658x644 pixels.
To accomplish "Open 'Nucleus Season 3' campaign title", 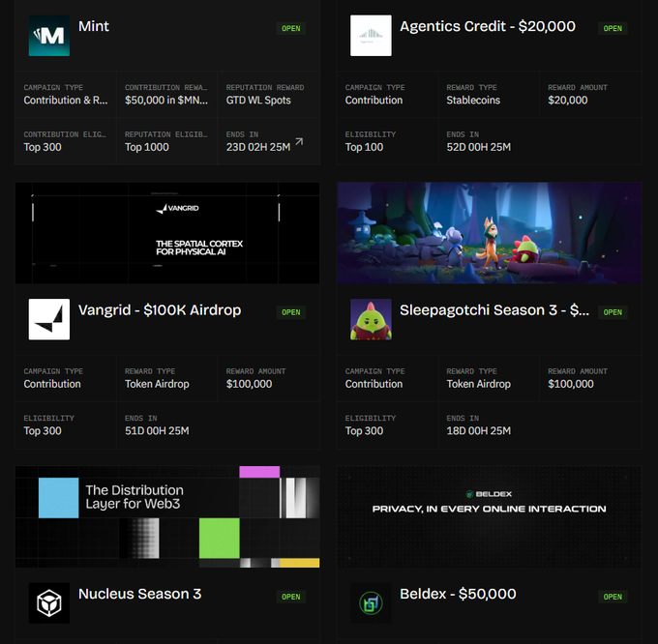I will 139,594.
